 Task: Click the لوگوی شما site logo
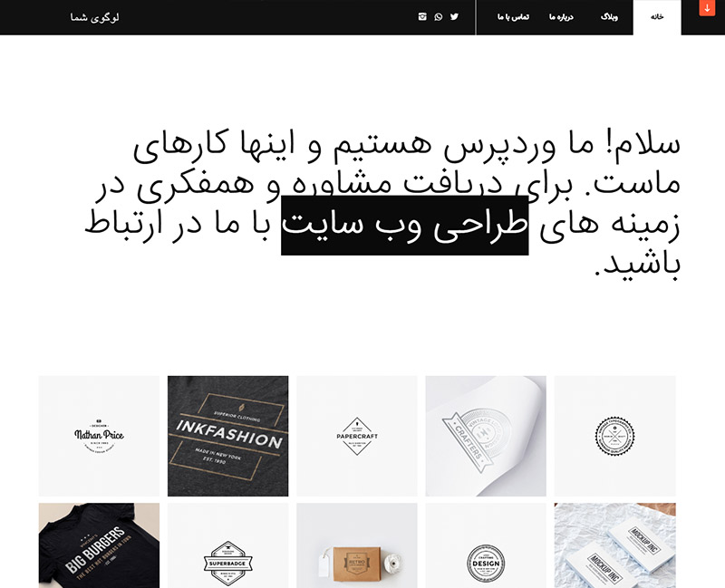(95, 17)
